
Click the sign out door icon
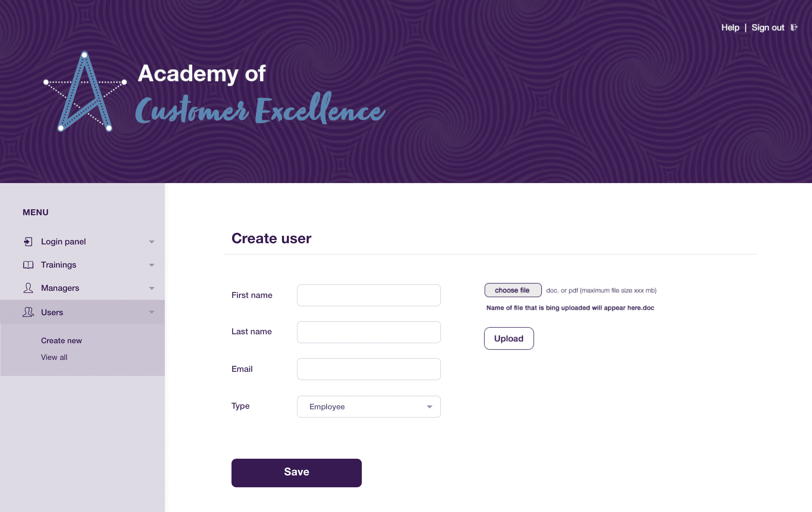pyautogui.click(x=794, y=27)
